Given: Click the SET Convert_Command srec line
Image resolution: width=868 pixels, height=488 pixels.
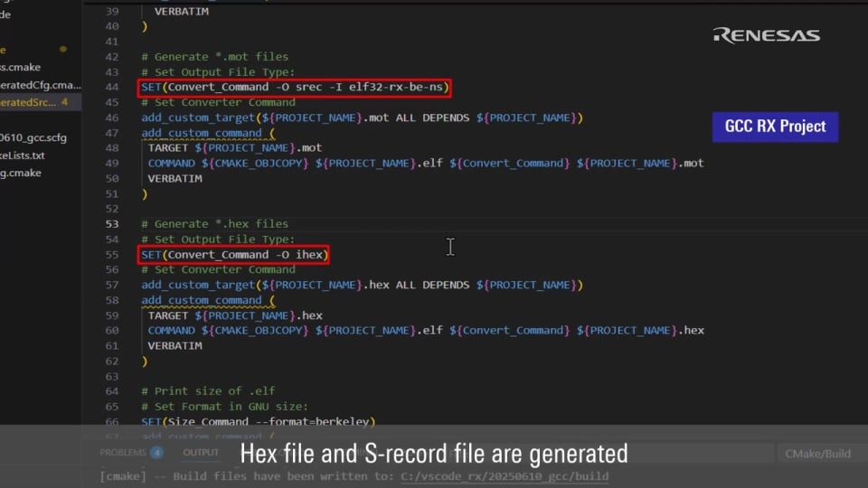Looking at the screenshot, I should 295,88.
